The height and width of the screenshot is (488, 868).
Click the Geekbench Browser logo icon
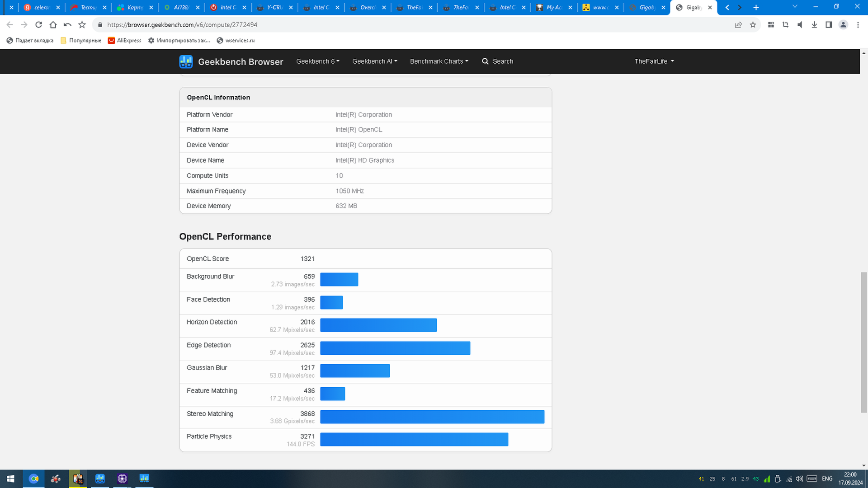tap(186, 61)
